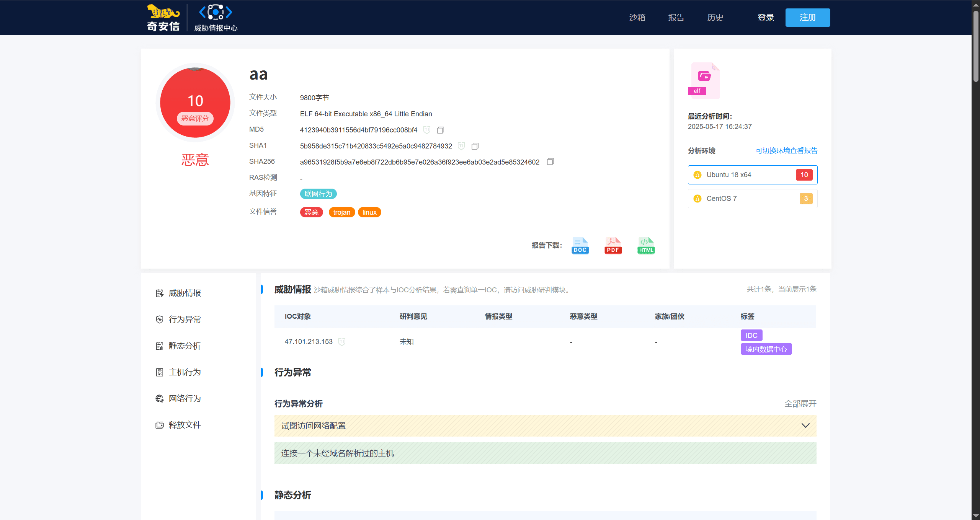Download the HTML format report
980x520 pixels.
646,245
